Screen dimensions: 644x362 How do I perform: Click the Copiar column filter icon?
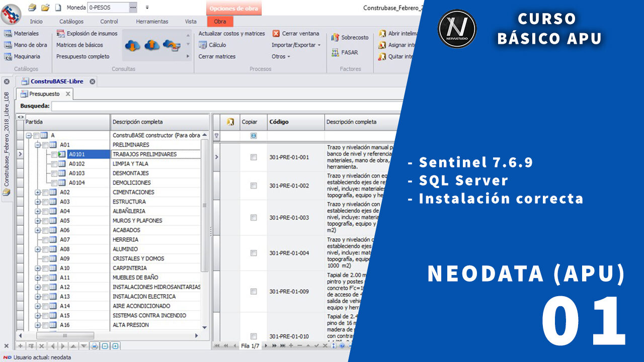(254, 136)
